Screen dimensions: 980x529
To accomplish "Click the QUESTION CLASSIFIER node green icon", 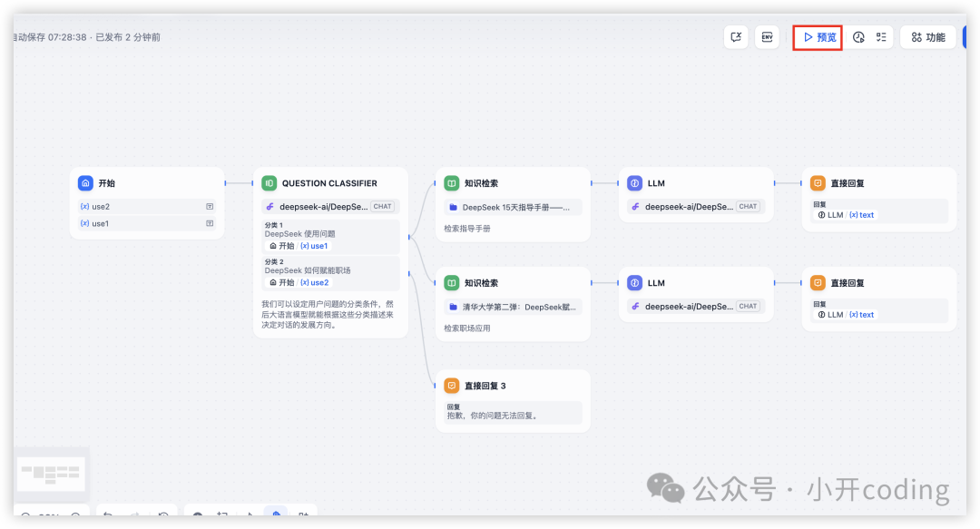I will pos(269,183).
